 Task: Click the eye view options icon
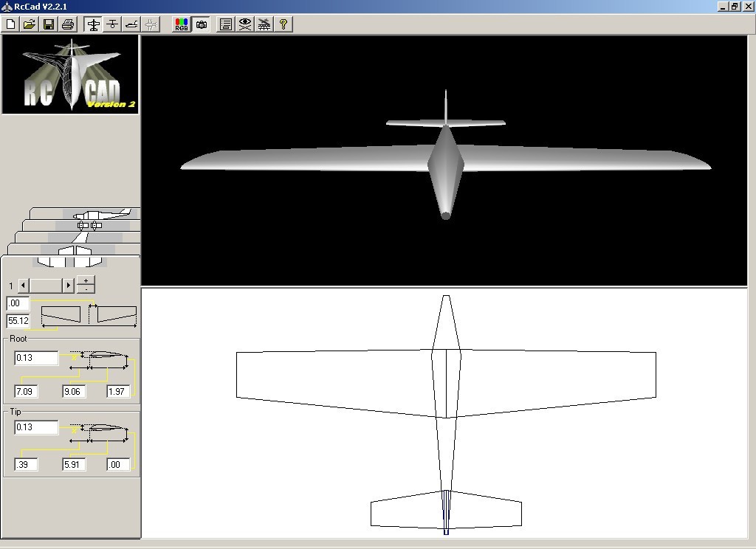point(245,24)
